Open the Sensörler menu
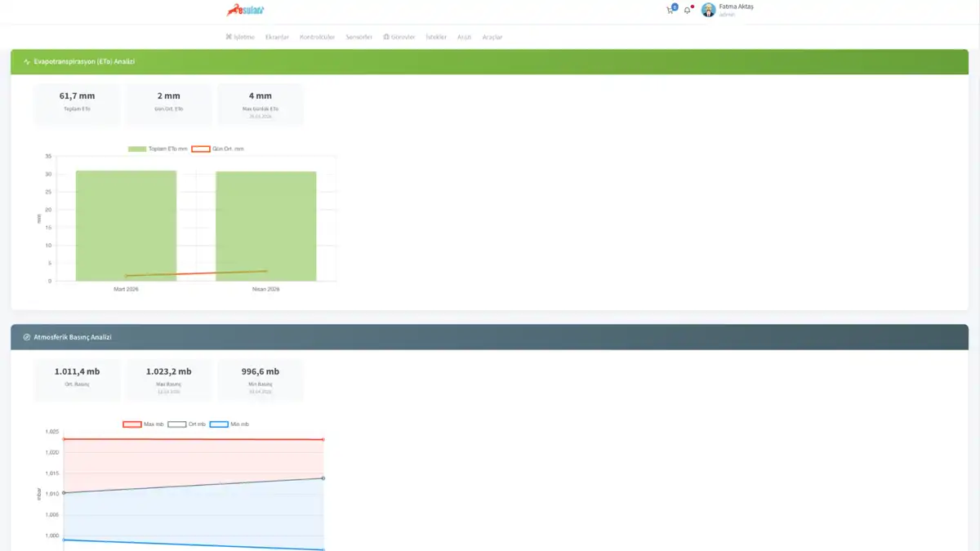Viewport: 980px width, 551px height. coord(359,37)
